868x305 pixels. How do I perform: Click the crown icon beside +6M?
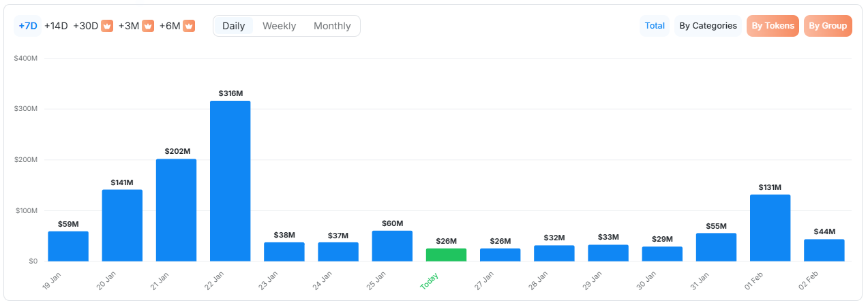click(189, 26)
